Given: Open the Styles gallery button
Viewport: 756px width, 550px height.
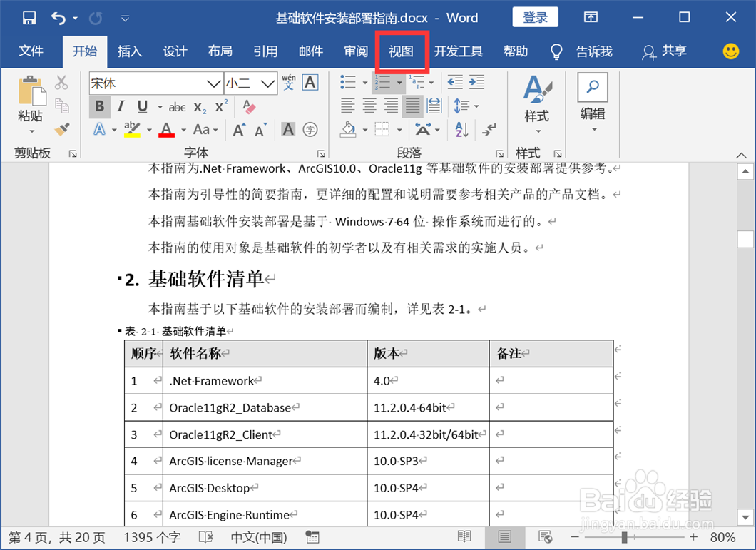Looking at the screenshot, I should (x=536, y=103).
